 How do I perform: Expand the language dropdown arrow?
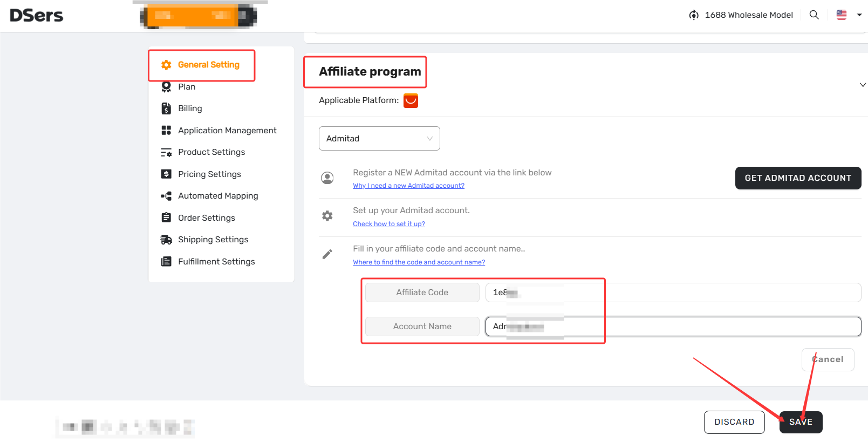859,15
